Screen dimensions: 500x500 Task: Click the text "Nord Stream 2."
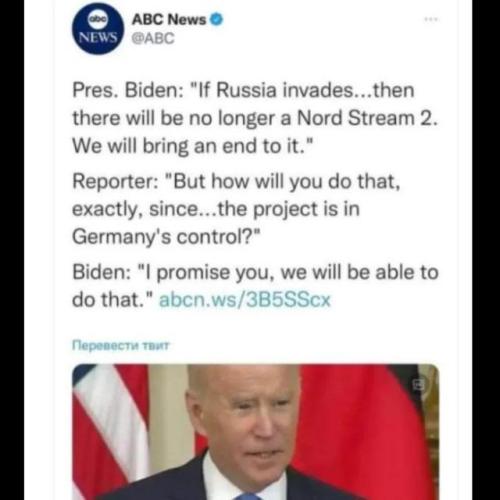tap(367, 118)
